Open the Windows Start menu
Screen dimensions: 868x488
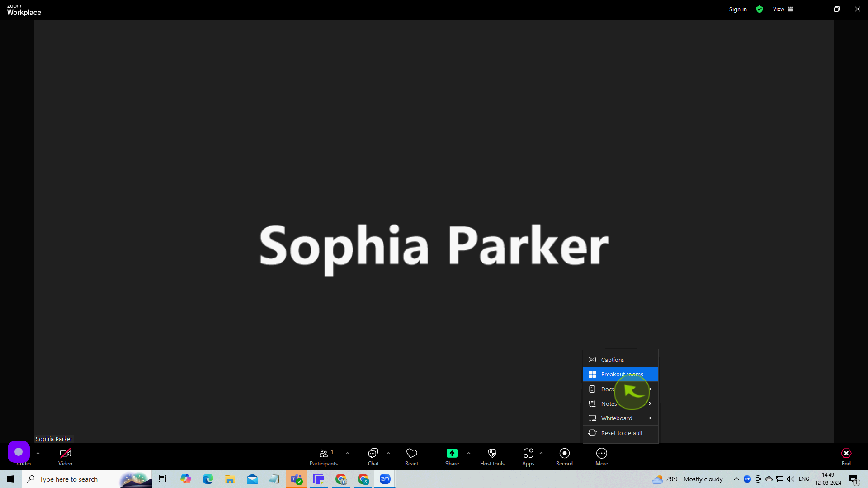click(11, 479)
